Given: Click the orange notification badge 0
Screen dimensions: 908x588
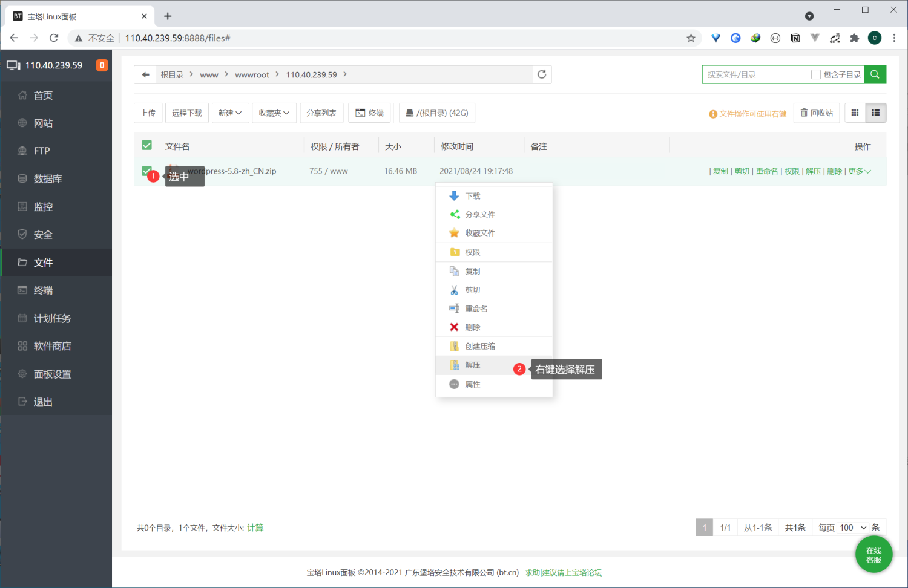Looking at the screenshot, I should 102,65.
